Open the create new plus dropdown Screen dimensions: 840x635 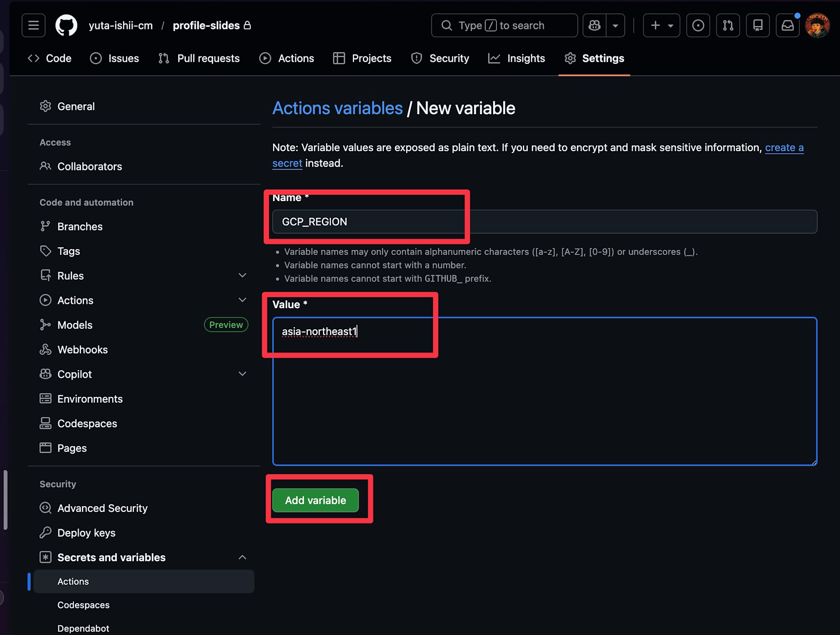[661, 26]
